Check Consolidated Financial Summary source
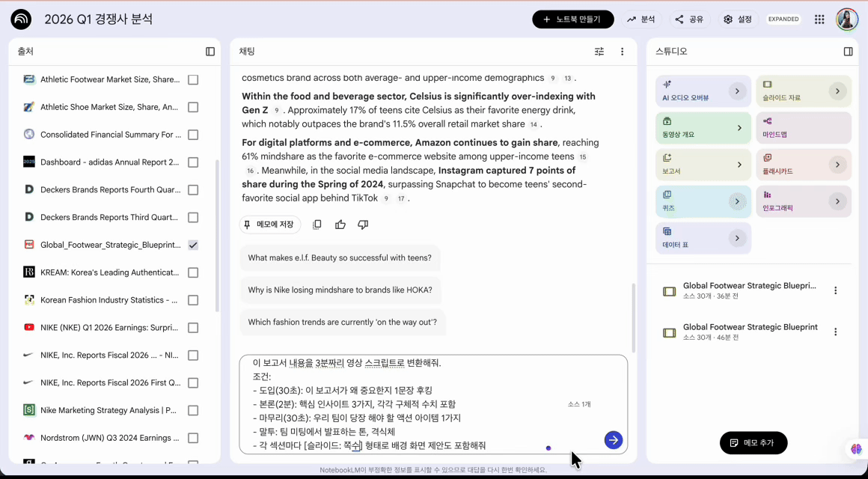The image size is (868, 479). coord(193,135)
